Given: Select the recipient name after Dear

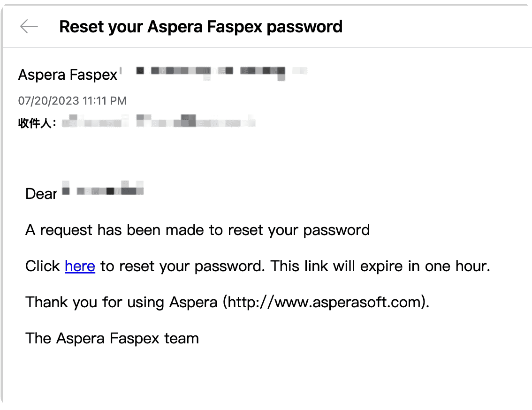Looking at the screenshot, I should [103, 190].
